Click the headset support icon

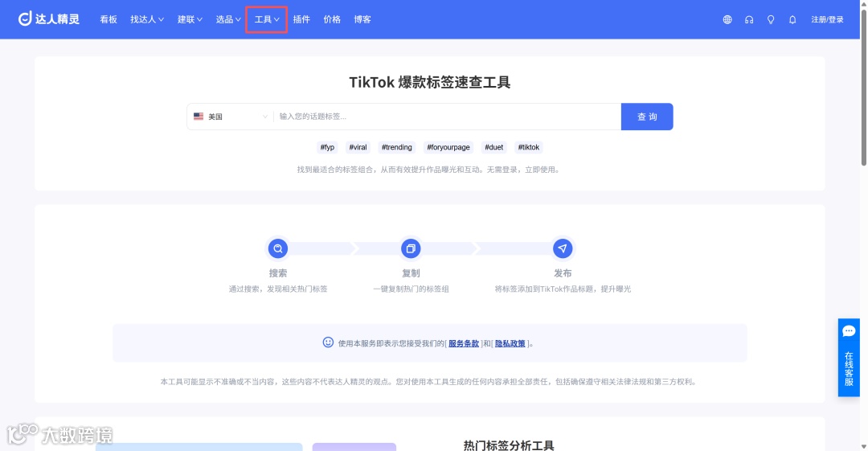click(x=749, y=19)
